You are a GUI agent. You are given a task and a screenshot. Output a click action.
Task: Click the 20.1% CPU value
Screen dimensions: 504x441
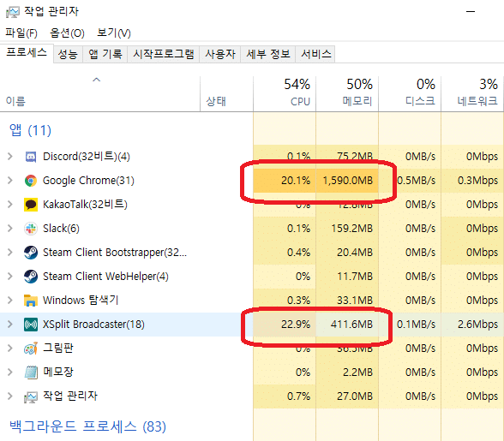tap(296, 181)
